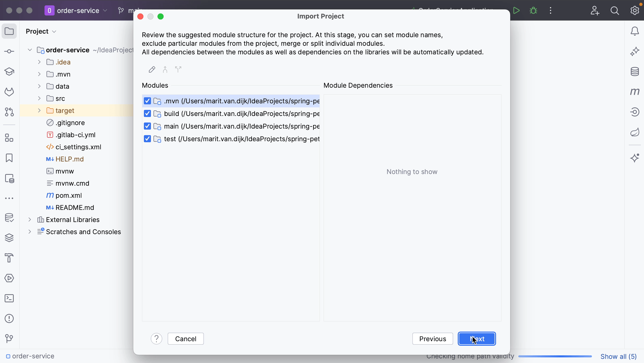Uncheck the .mvn module checkbox
The image size is (644, 363).
(x=147, y=101)
